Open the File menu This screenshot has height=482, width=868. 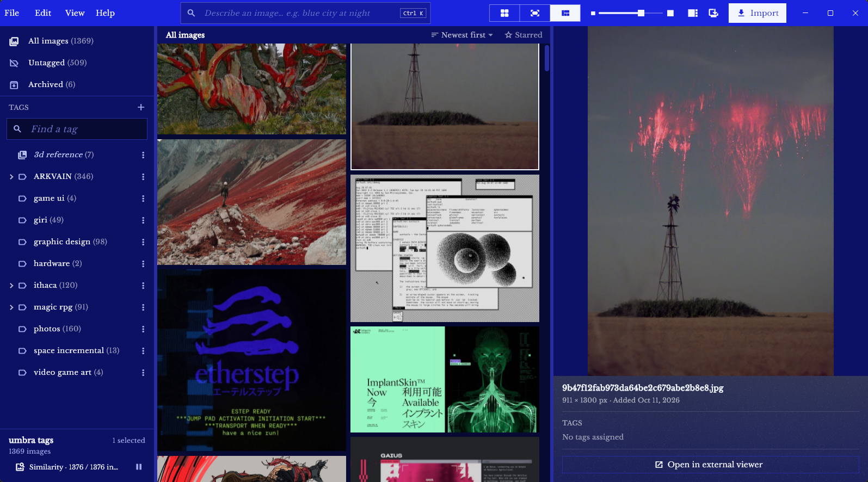coord(12,13)
